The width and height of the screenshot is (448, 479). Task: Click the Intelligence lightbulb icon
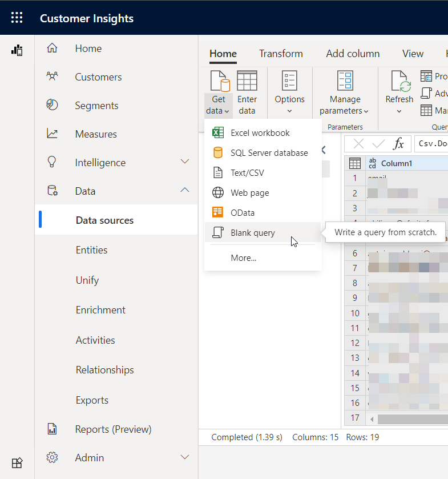coord(52,162)
